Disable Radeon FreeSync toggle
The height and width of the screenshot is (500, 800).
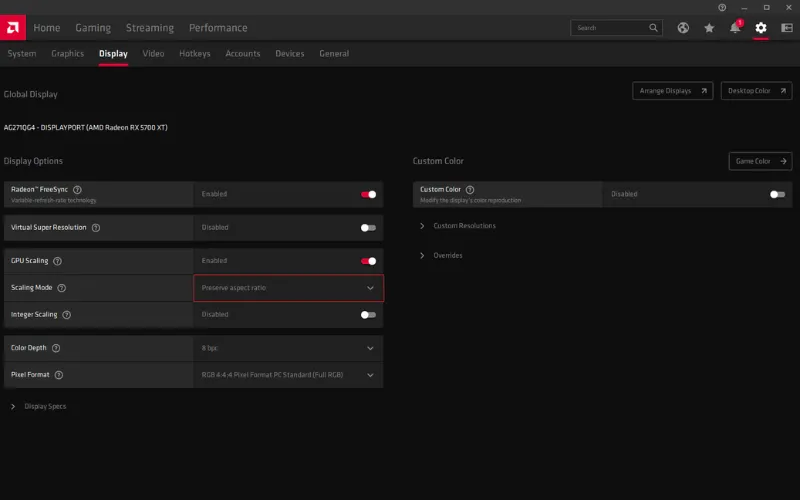368,194
